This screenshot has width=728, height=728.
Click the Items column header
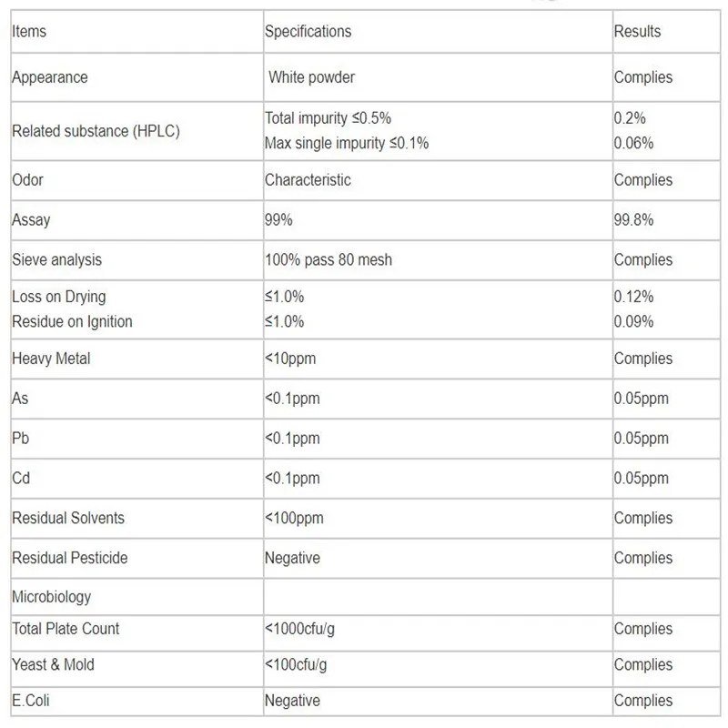coord(29,32)
